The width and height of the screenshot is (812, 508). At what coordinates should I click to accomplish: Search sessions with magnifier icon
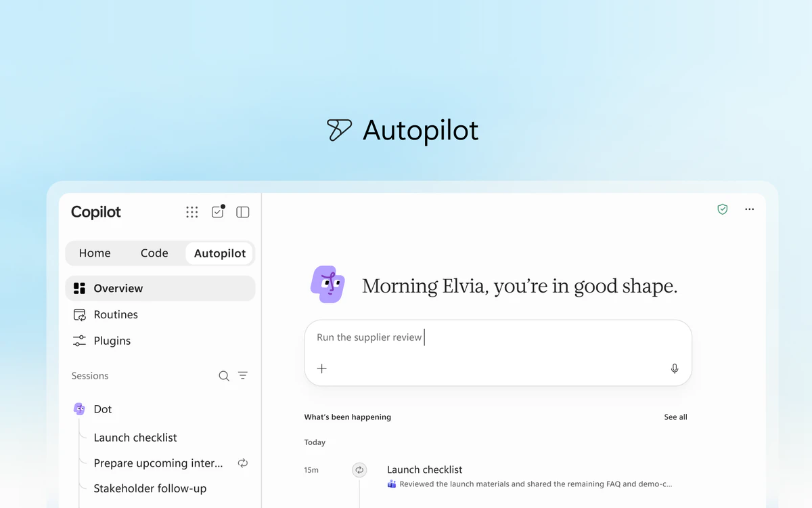pyautogui.click(x=224, y=376)
